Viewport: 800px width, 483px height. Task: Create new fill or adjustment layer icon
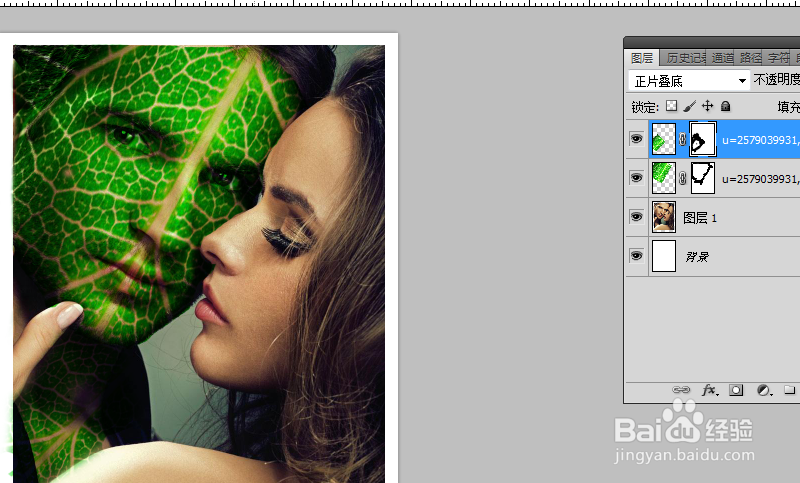[764, 390]
